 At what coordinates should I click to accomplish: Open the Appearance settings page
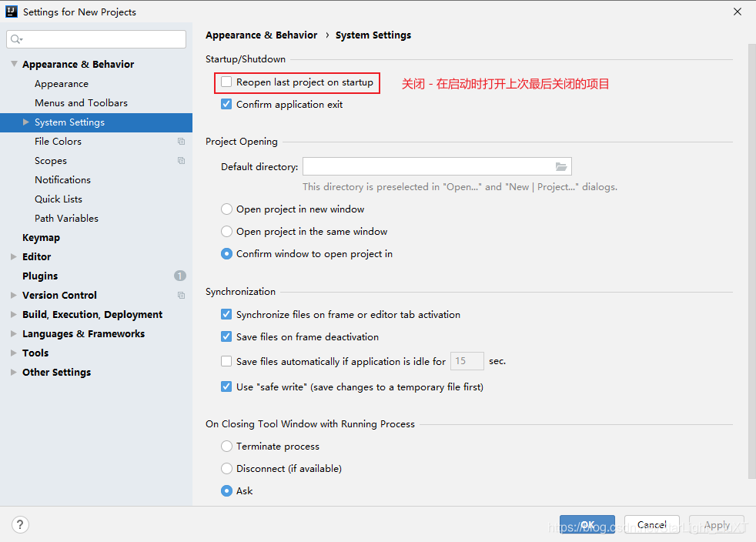tap(62, 84)
